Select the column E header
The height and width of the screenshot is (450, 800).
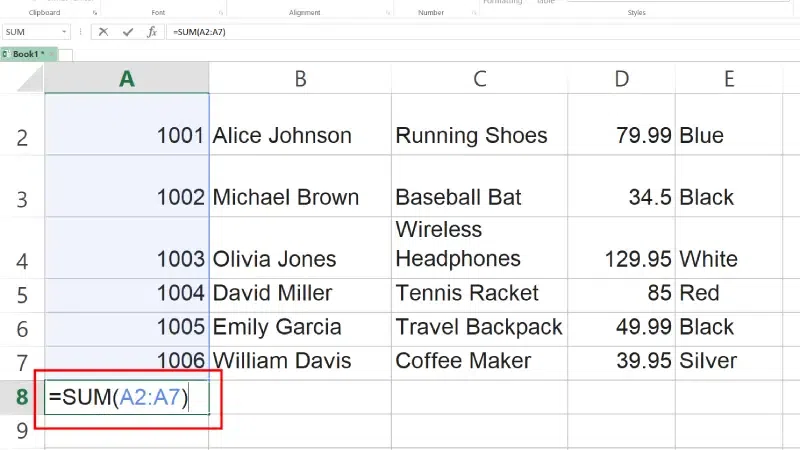pyautogui.click(x=729, y=79)
